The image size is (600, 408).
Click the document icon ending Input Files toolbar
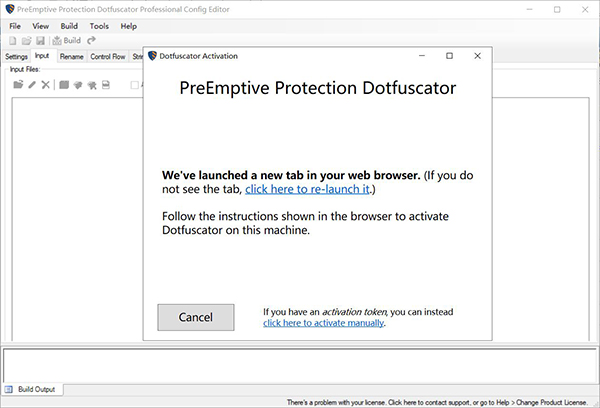click(x=106, y=85)
